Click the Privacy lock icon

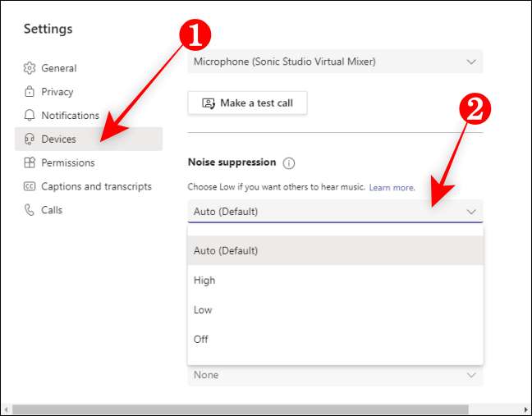[x=30, y=92]
